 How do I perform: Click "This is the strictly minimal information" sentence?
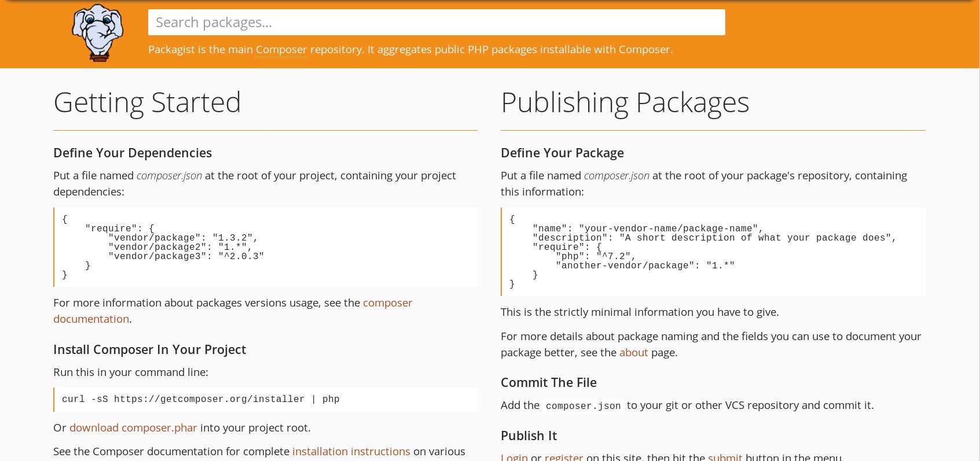click(x=640, y=312)
